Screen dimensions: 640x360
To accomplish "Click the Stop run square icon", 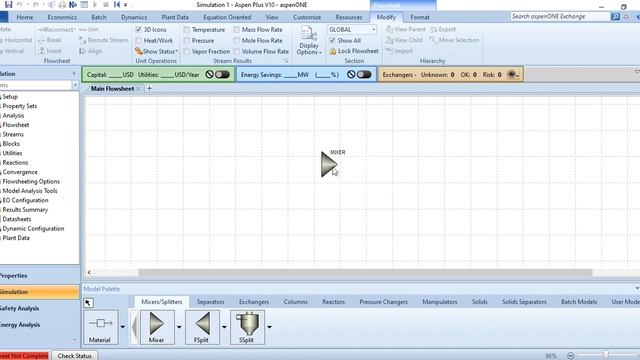I will click(106, 5).
